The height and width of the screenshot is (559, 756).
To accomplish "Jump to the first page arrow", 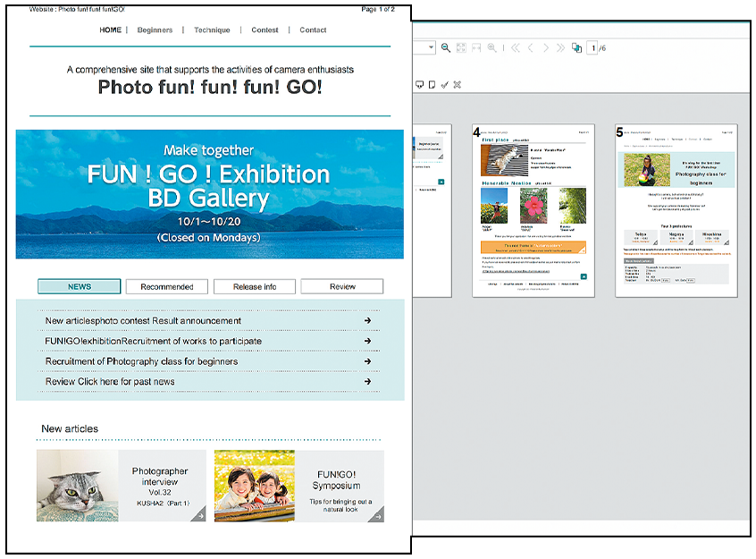I will [x=515, y=47].
